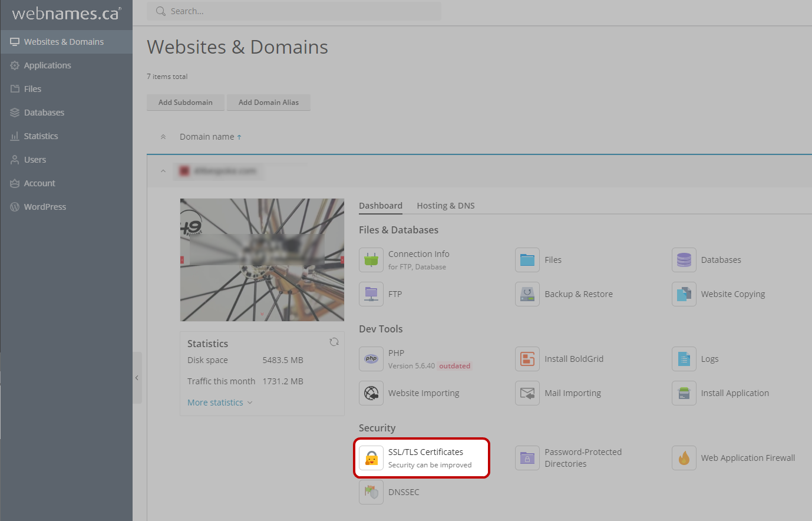The height and width of the screenshot is (521, 812).
Task: Open the website preview thumbnail
Action: pyautogui.click(x=262, y=260)
